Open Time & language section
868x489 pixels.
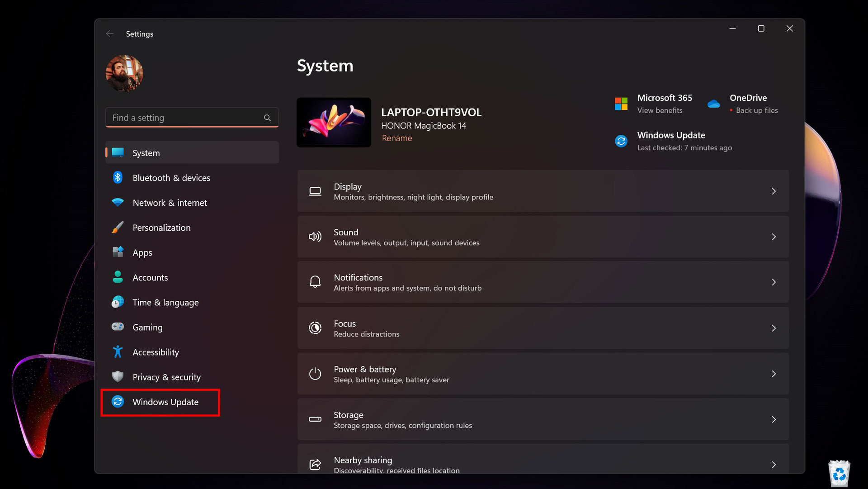pyautogui.click(x=165, y=302)
